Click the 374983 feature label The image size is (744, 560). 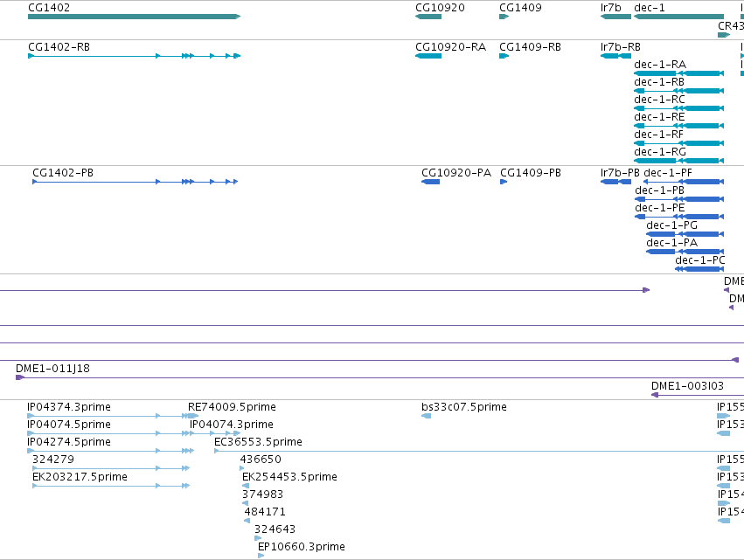click(262, 494)
